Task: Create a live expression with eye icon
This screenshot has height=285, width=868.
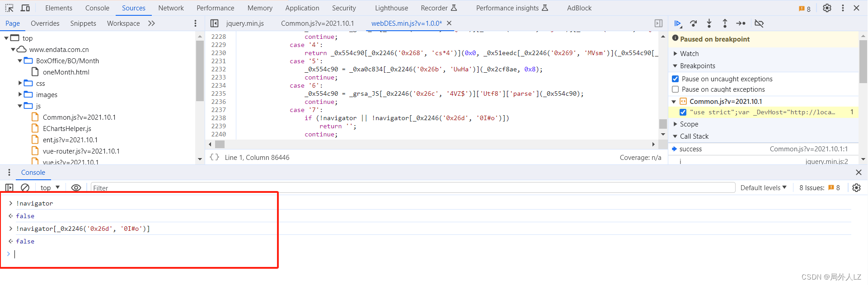Action: 76,187
